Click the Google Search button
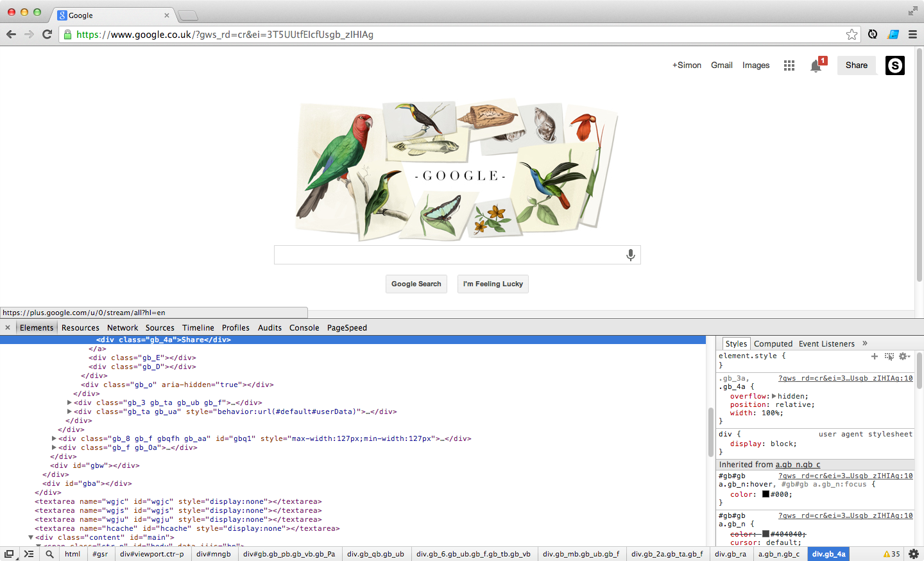The image size is (924, 561). tap(416, 284)
